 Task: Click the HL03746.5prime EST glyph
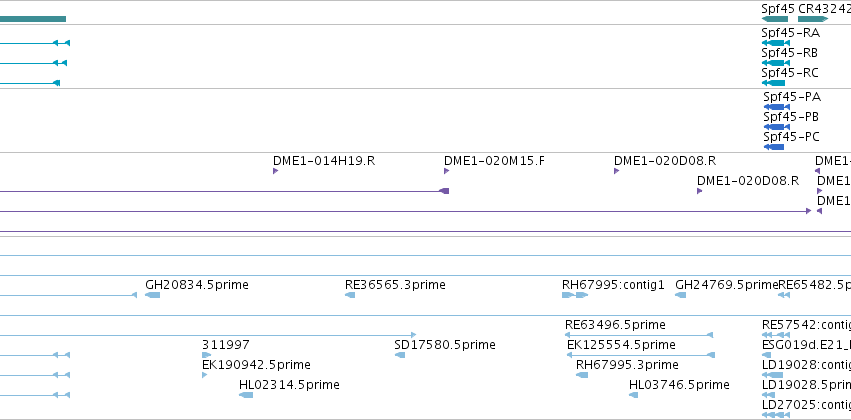(x=633, y=395)
